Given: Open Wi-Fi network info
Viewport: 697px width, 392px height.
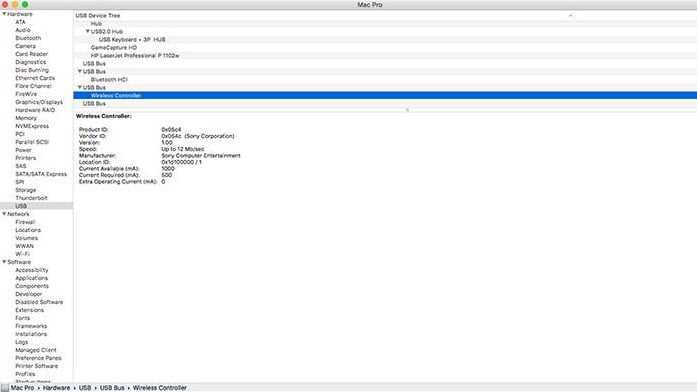Looking at the screenshot, I should [x=22, y=254].
